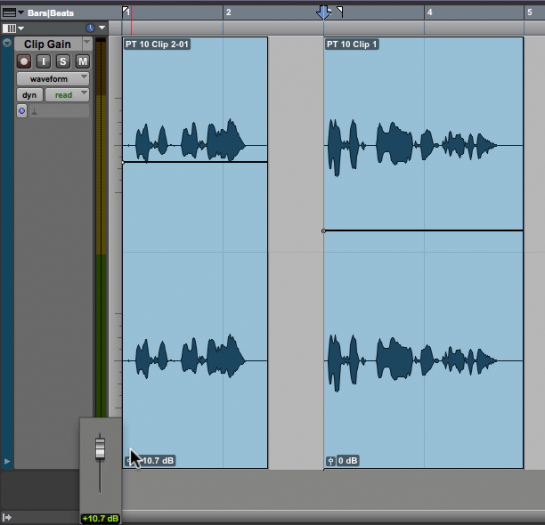Open the track list view icon

click(x=9, y=28)
